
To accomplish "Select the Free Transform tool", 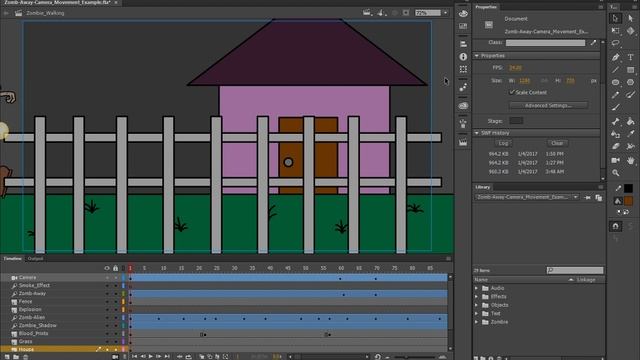I will pyautogui.click(x=616, y=31).
